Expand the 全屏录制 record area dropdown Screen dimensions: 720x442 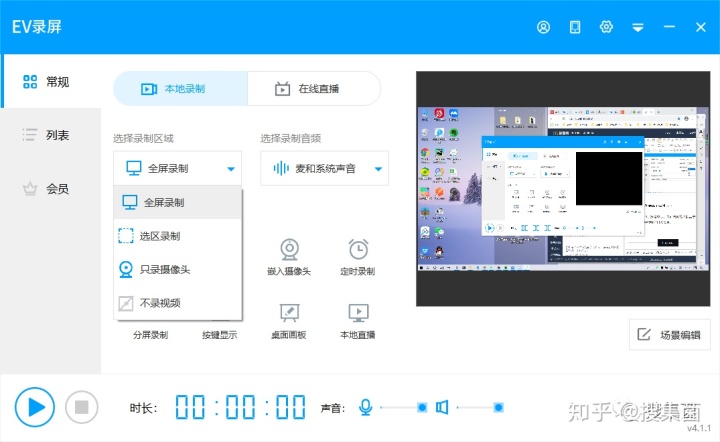[178, 168]
